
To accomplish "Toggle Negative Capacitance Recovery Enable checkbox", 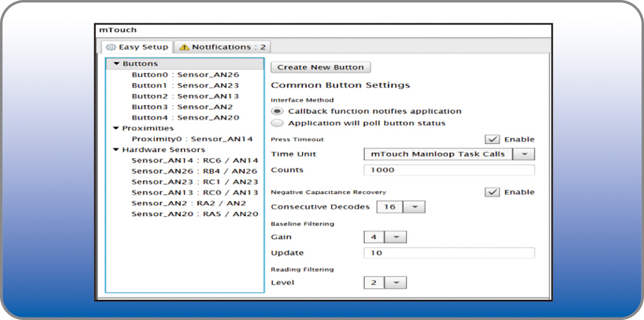I will [492, 192].
